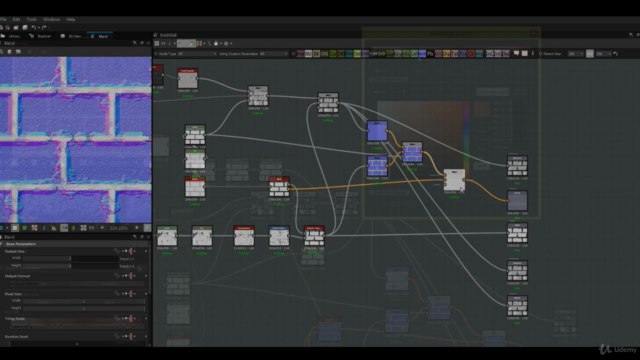The width and height of the screenshot is (640, 360).
Task: Click the fit graph grid icon in graph toolbar
Action: pos(157,43)
